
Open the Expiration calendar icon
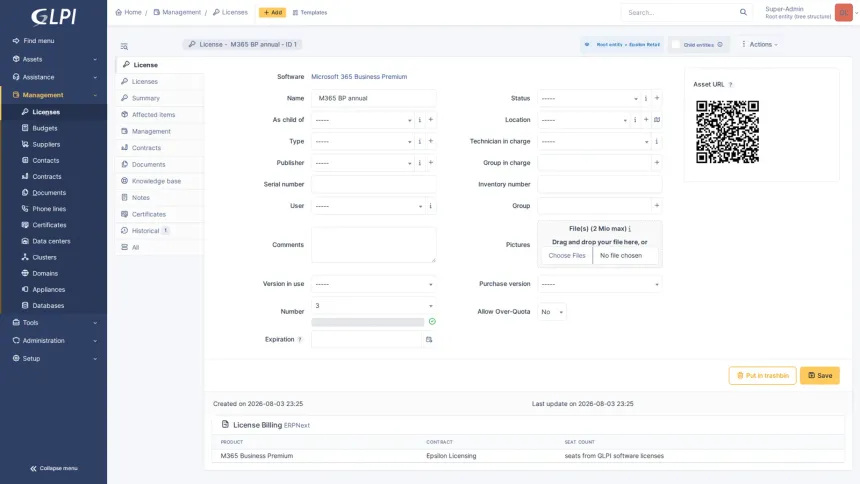(429, 340)
